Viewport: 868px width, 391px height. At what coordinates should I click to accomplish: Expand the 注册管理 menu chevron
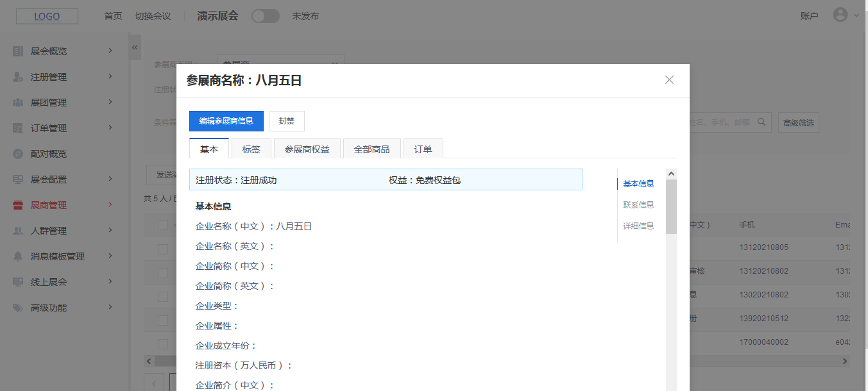click(x=110, y=76)
